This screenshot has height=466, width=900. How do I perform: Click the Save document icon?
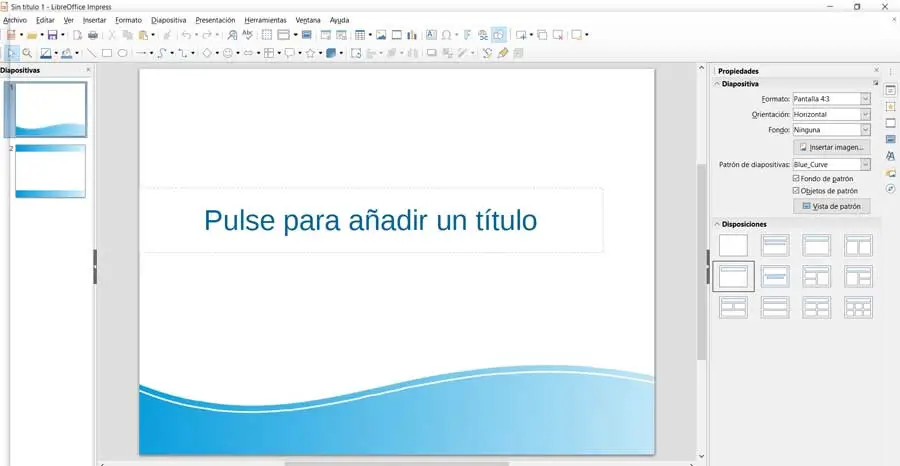pos(52,35)
